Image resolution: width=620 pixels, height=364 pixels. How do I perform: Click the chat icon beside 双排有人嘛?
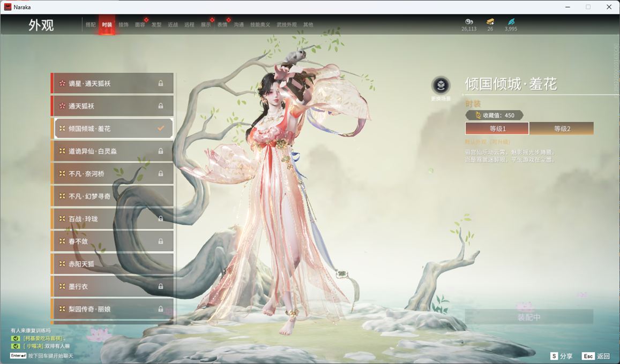(16, 346)
